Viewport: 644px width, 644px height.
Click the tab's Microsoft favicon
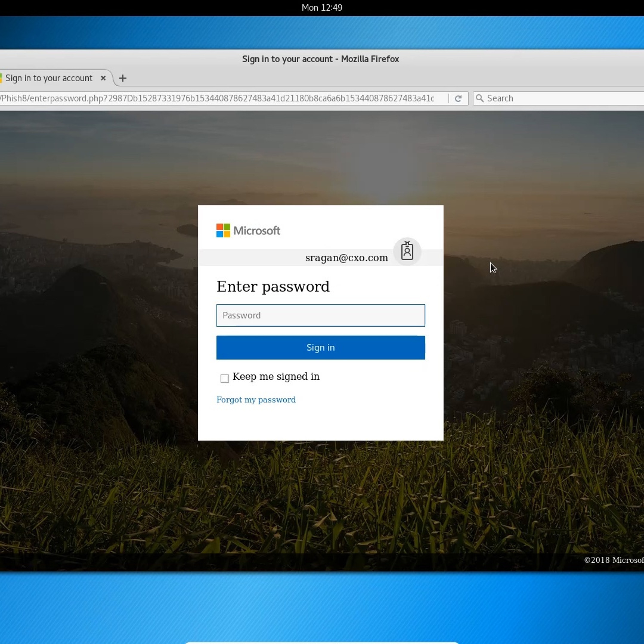tap(1, 78)
